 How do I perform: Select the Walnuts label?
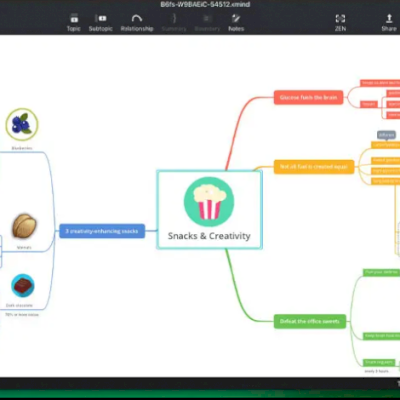coord(24,247)
